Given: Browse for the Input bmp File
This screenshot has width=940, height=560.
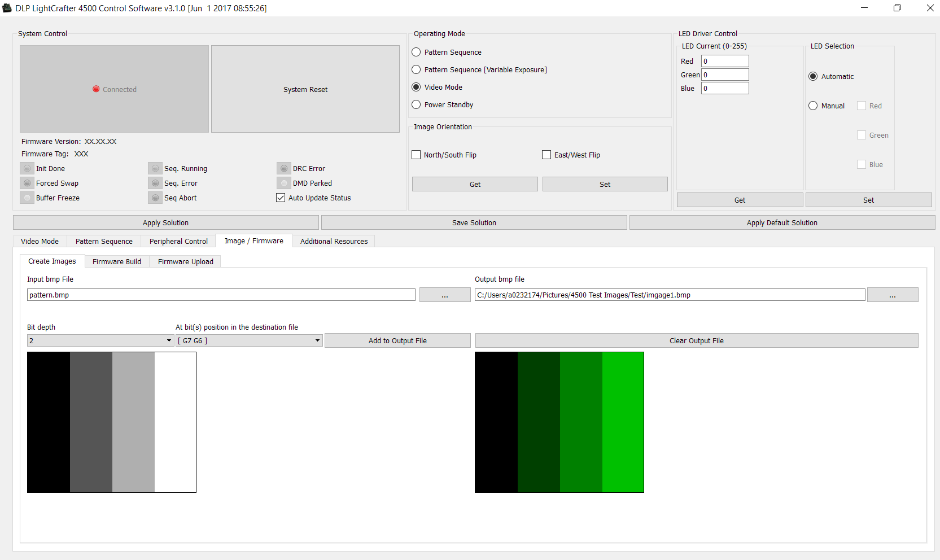Looking at the screenshot, I should click(x=445, y=295).
